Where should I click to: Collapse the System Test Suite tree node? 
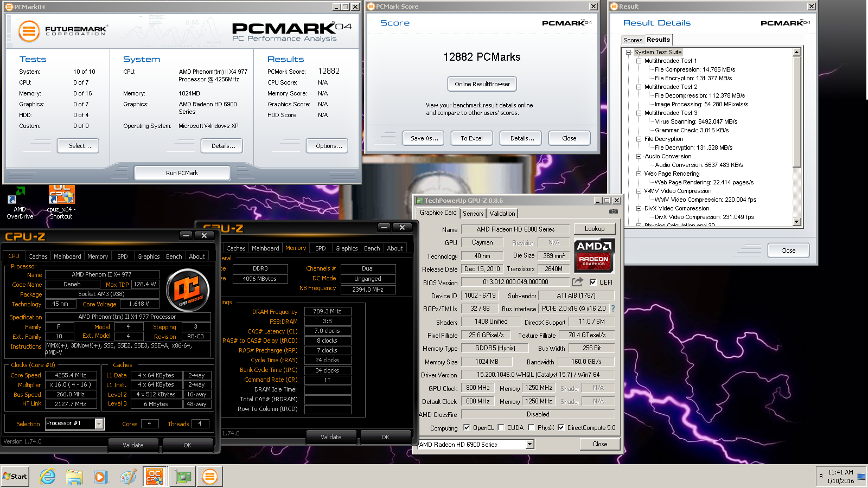(628, 52)
